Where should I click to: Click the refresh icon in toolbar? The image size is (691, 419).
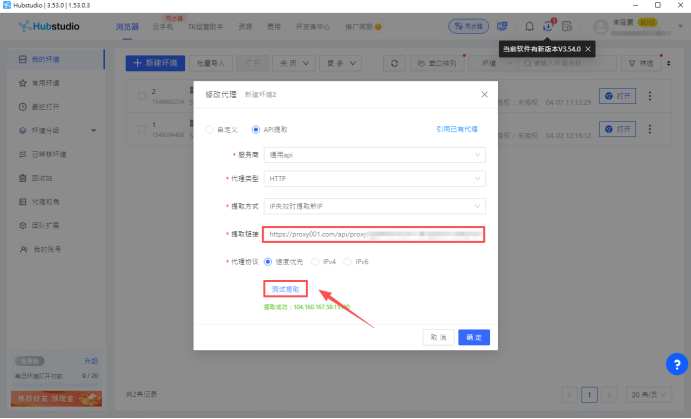(x=394, y=63)
